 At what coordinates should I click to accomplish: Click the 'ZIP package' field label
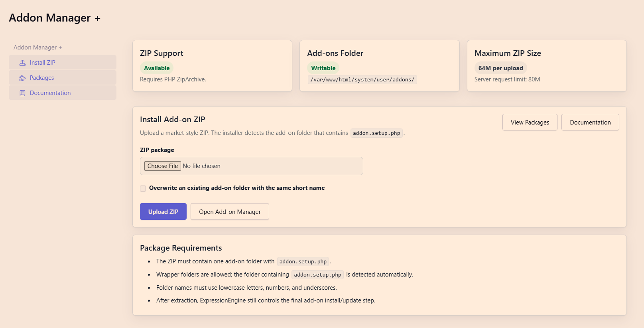click(x=157, y=150)
